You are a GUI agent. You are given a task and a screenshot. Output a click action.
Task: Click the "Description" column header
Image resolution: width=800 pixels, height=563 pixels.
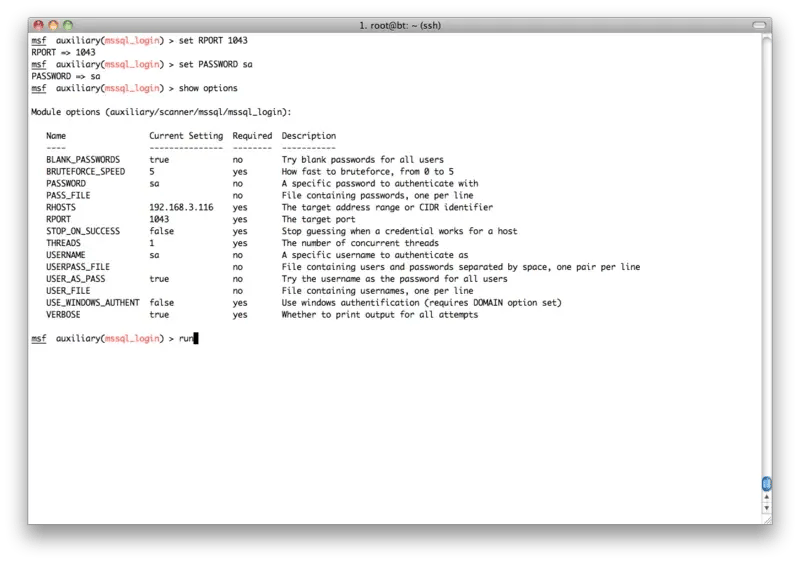pyautogui.click(x=309, y=136)
